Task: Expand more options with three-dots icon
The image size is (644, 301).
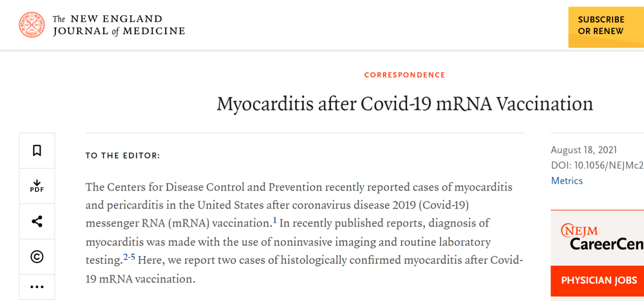Action: [37, 287]
